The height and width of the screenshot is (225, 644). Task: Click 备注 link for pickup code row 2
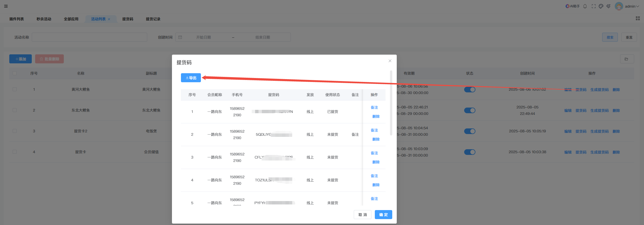tap(374, 130)
